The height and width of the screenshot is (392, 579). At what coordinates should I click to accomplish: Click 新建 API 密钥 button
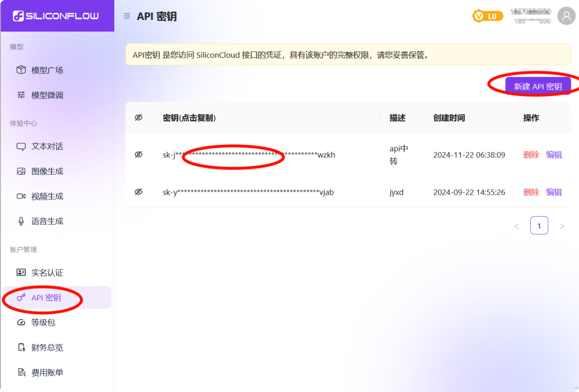[x=538, y=86]
